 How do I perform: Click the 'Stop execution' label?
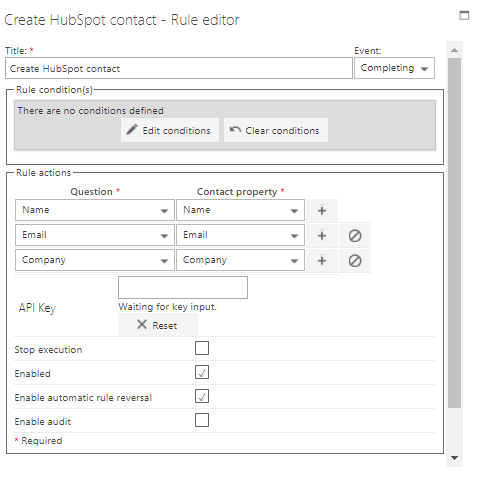point(48,350)
